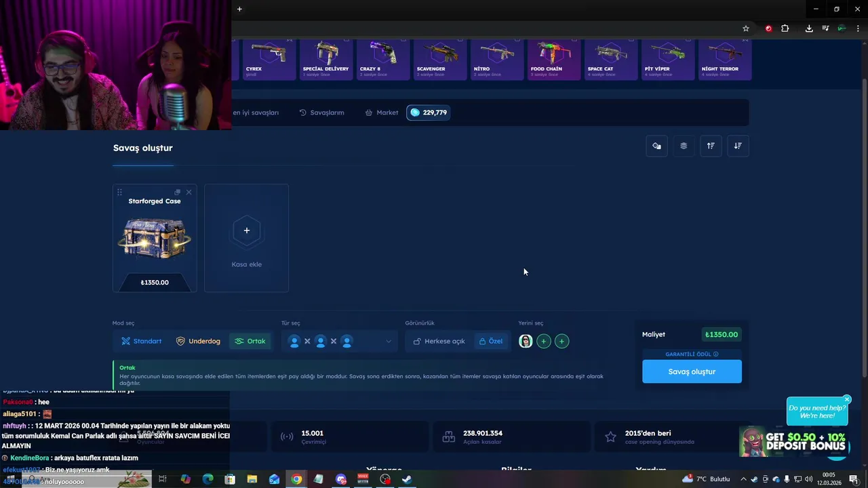
Task: Set visibility to 'Herkese açık'
Action: point(439,341)
